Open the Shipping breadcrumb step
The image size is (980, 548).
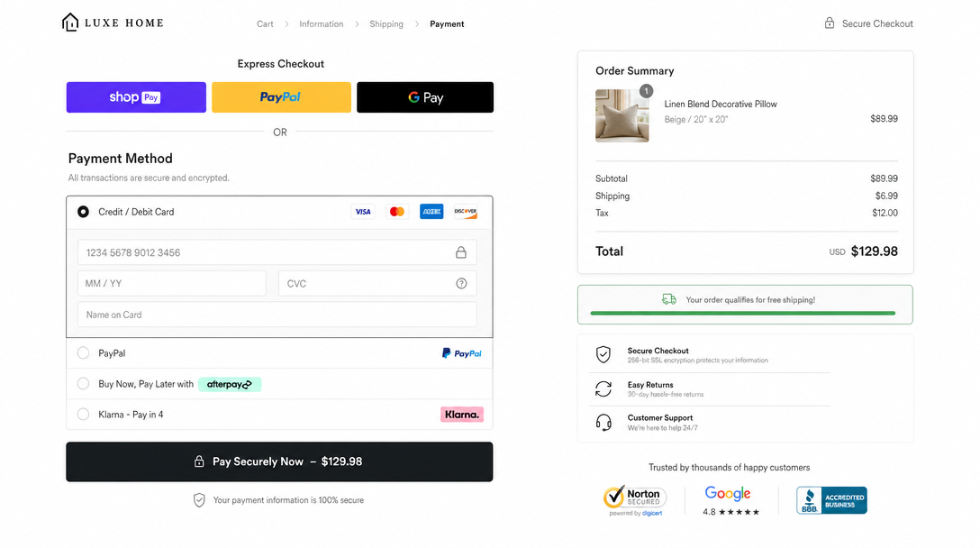[386, 23]
